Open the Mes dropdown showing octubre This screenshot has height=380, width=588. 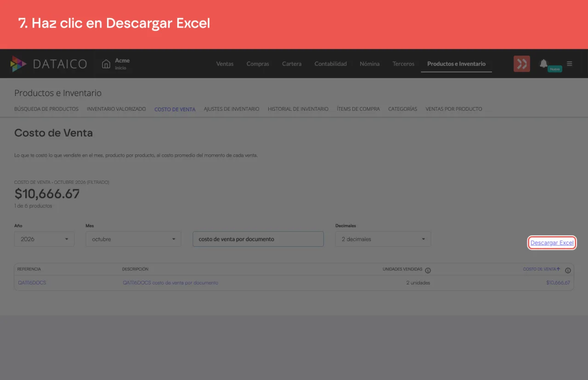[133, 239]
